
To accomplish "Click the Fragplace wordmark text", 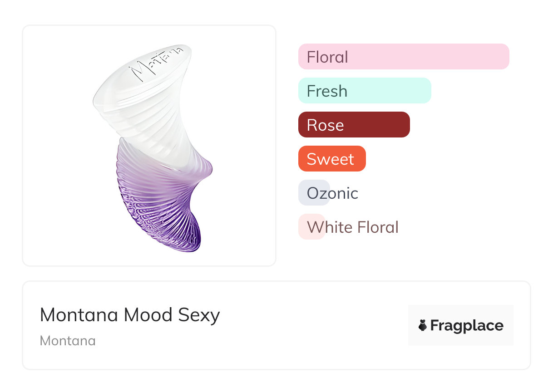I will (x=467, y=325).
